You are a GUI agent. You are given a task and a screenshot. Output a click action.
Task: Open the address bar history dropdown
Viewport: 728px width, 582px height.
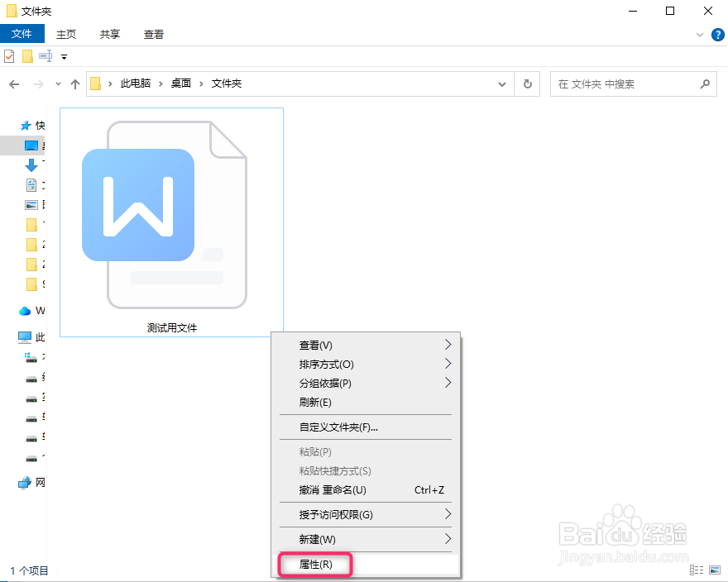pyautogui.click(x=502, y=84)
